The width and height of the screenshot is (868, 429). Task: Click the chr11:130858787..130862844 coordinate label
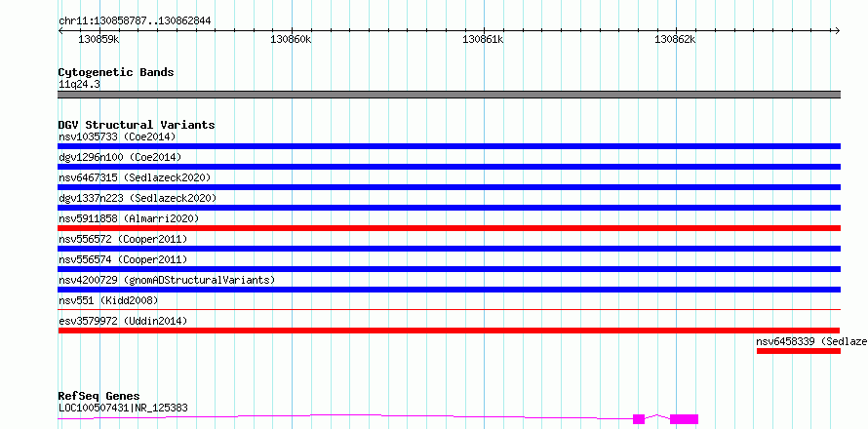[x=135, y=20]
